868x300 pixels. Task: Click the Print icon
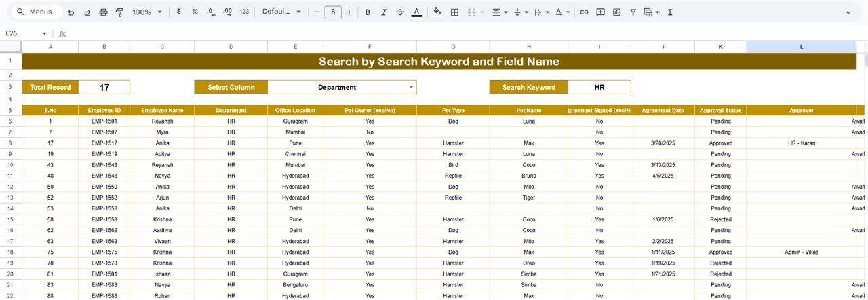coord(103,12)
